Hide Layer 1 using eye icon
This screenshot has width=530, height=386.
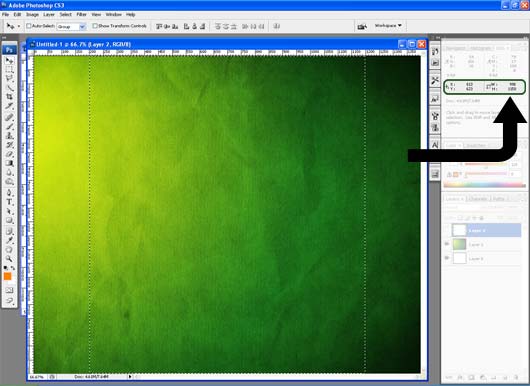tap(447, 244)
